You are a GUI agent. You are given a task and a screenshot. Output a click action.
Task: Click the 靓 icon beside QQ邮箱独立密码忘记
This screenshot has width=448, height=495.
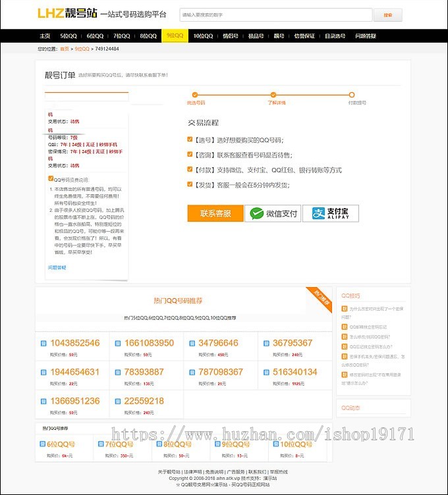[345, 326]
